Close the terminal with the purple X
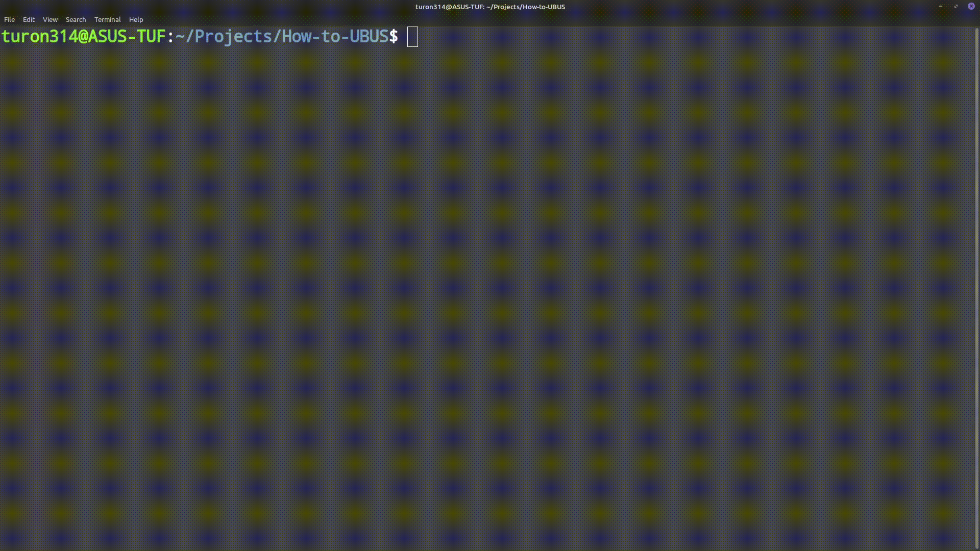Viewport: 980px width, 551px height. point(971,6)
